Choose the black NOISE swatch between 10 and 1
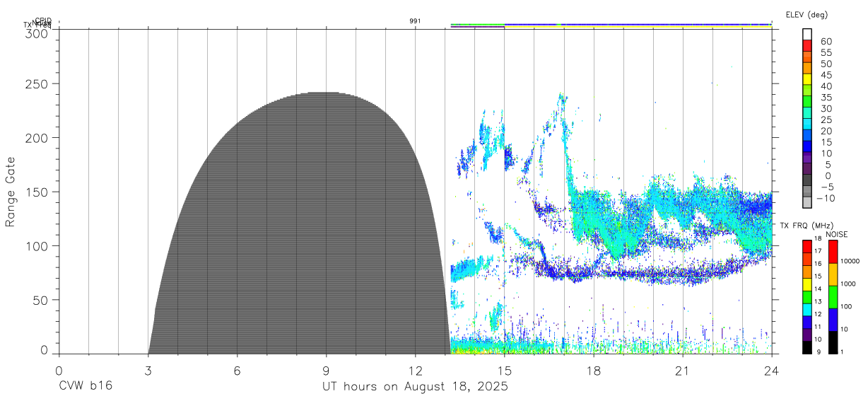Viewport: 868px width, 401px height. [833, 342]
